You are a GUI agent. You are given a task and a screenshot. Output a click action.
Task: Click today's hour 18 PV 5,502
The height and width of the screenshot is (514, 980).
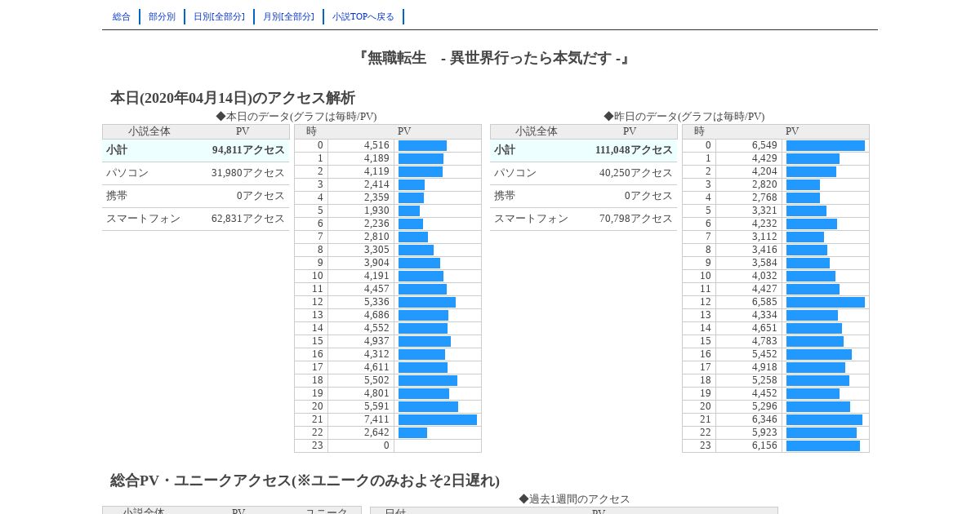(x=376, y=380)
